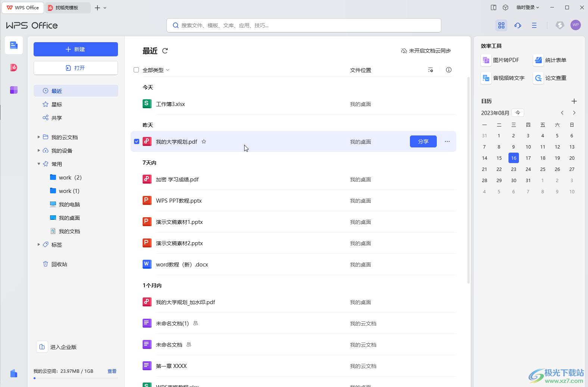Select 共享 in the navigation
588x387 pixels.
76,118
